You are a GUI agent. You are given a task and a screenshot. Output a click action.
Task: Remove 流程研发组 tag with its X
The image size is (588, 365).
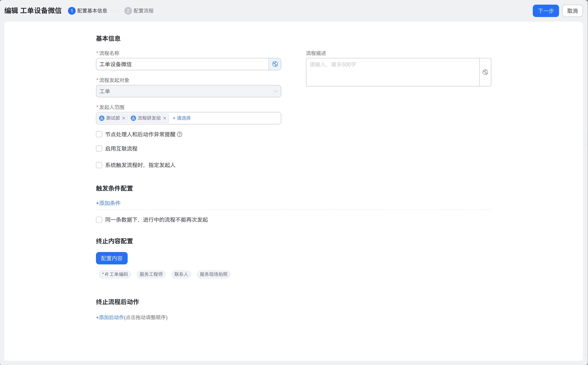tap(164, 118)
